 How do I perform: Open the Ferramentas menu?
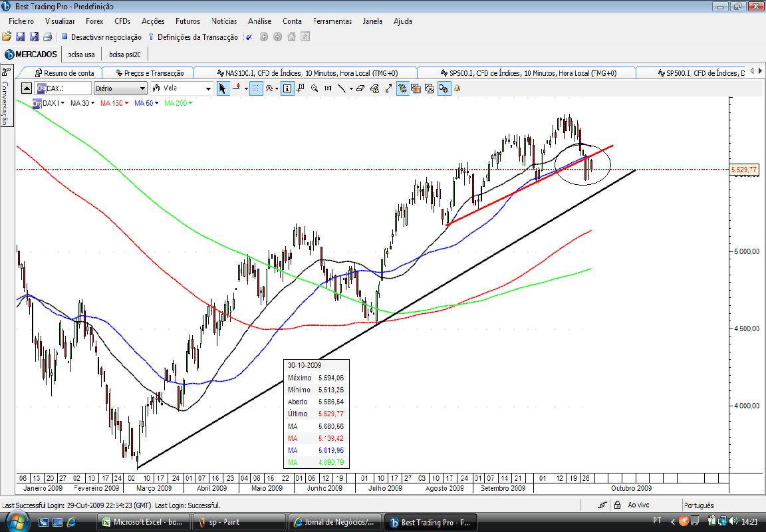click(332, 21)
